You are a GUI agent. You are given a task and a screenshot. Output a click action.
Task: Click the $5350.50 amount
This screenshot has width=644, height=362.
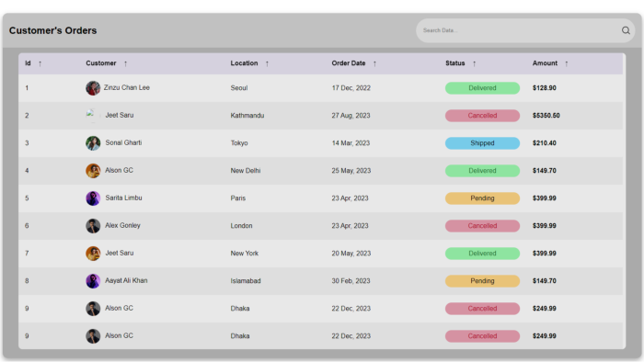click(546, 116)
